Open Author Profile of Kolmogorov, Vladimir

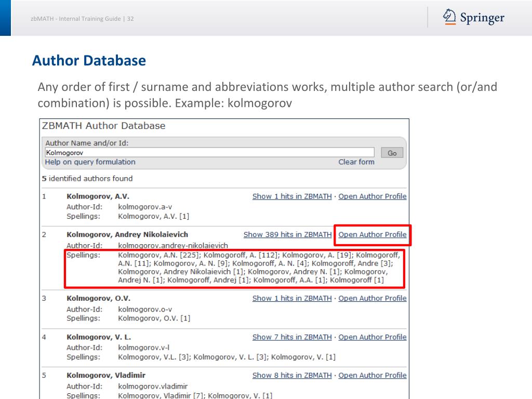372,375
